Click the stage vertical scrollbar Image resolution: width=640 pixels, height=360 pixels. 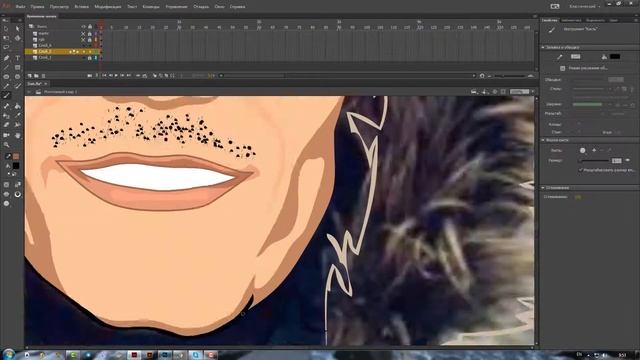(536, 220)
